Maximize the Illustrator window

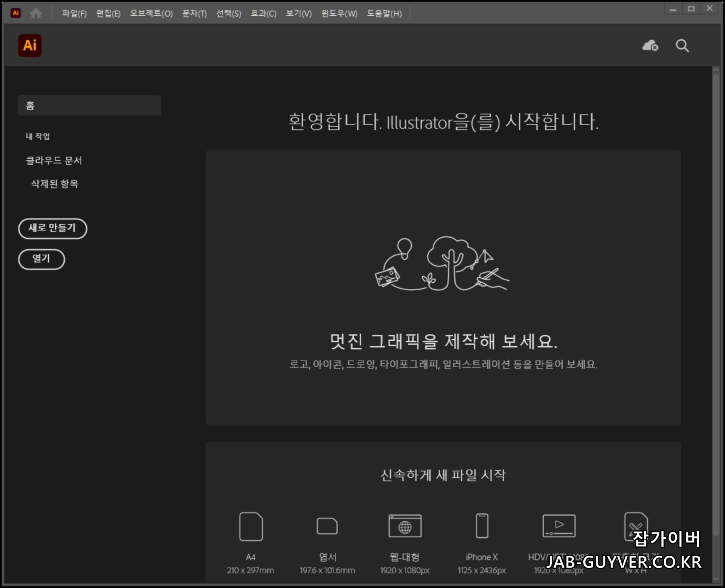(691, 9)
